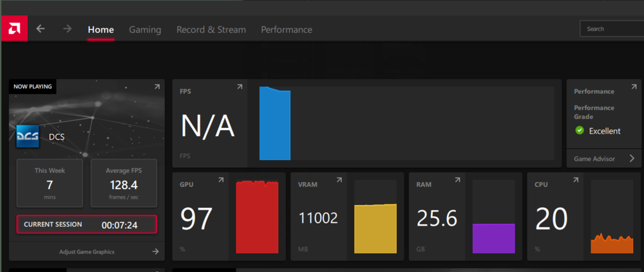Click the Current Session timer box

[x=87, y=224]
